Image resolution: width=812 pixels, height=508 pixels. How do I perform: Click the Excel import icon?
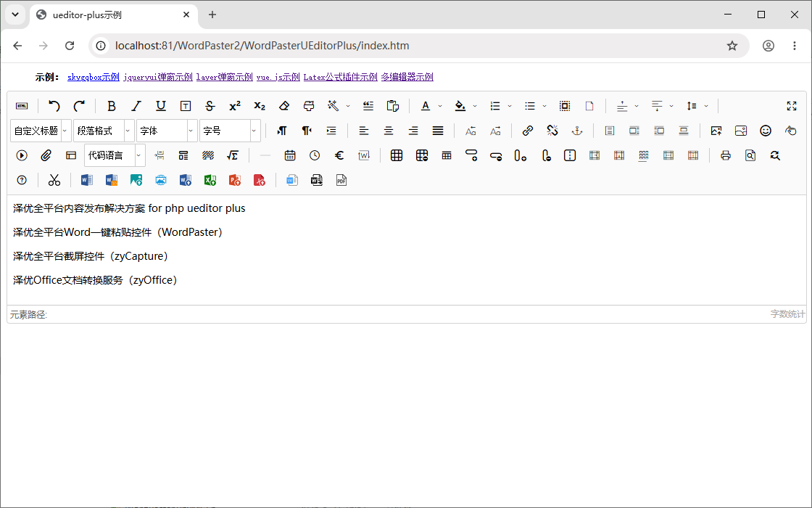click(x=210, y=180)
